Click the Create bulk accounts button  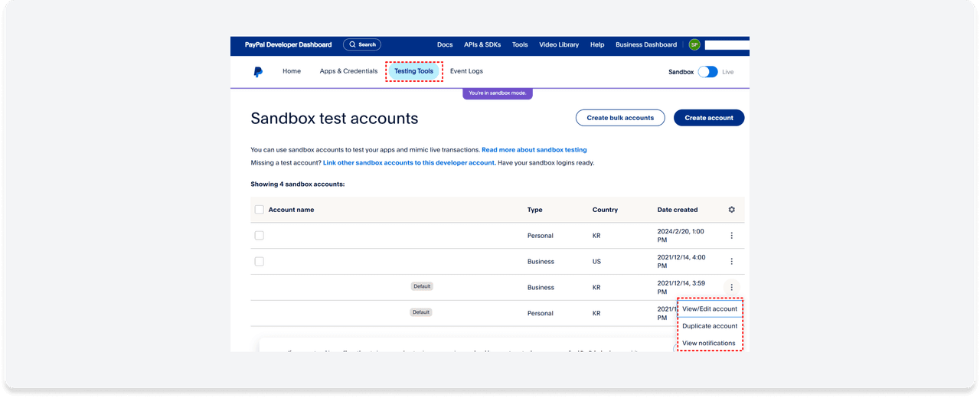pos(620,118)
